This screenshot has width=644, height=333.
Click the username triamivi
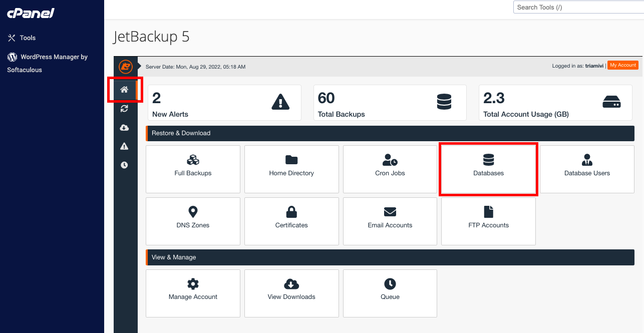(x=594, y=66)
